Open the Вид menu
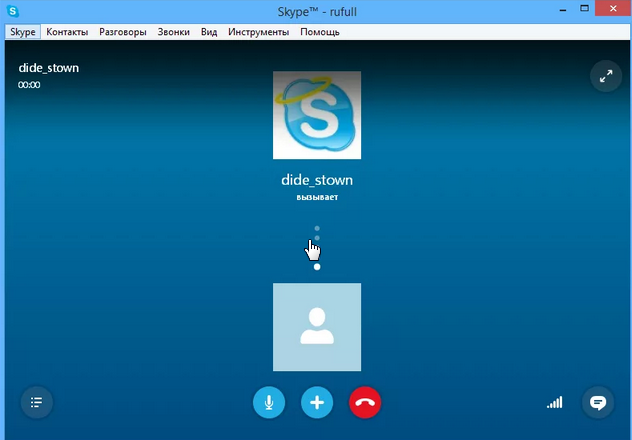 tap(209, 32)
